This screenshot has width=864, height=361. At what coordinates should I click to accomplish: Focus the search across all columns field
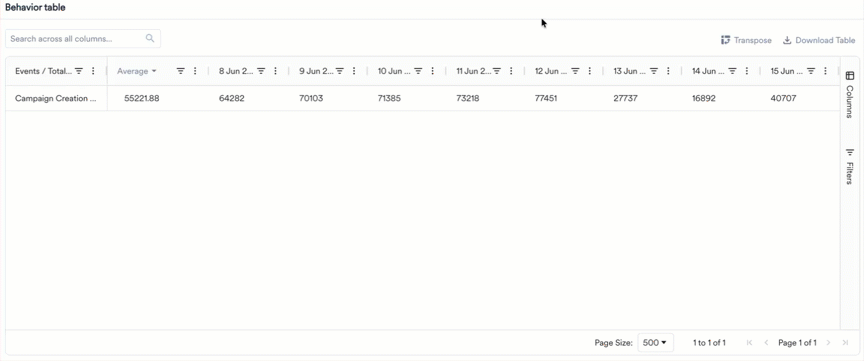point(83,39)
